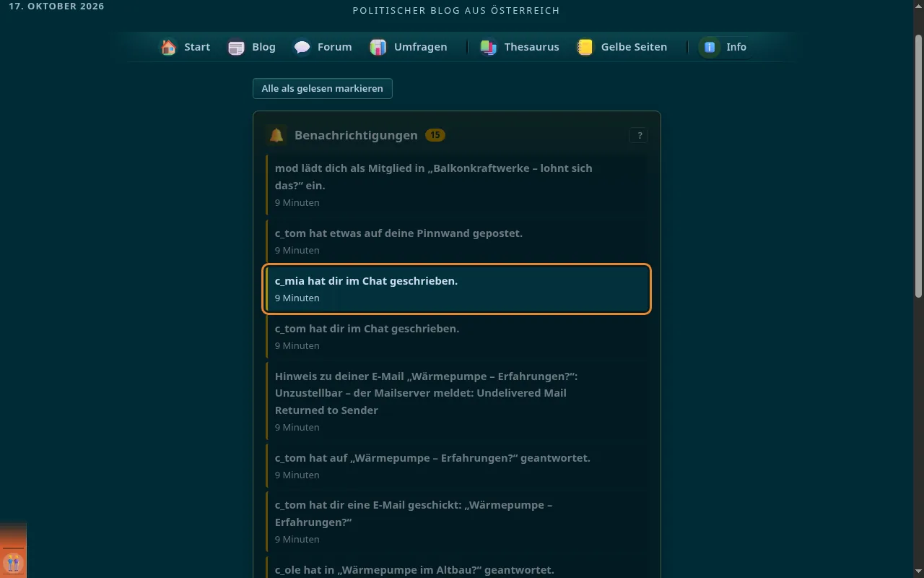Open the highlighted c_mia chat notification

click(457, 289)
